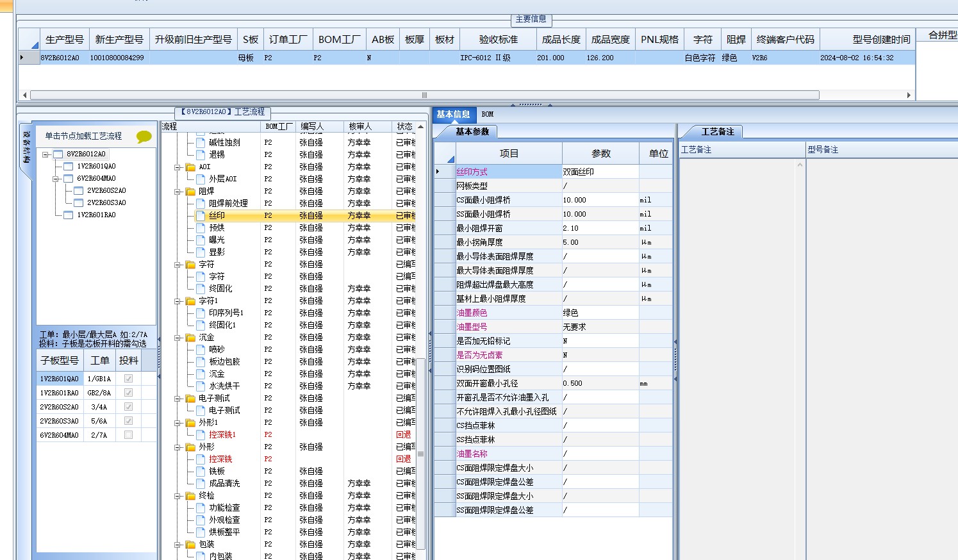Viewport: 958px width, 560px height.
Task: Collapse the 外形 process group
Action: click(178, 447)
